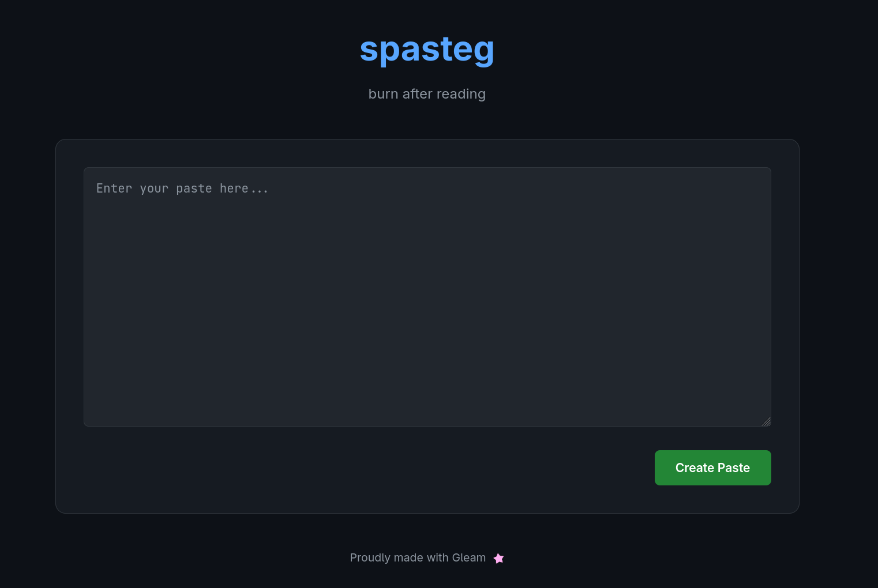Screen dimensions: 878x588
Task: Click the word "Paste" on the green button
Action: pyautogui.click(x=733, y=468)
